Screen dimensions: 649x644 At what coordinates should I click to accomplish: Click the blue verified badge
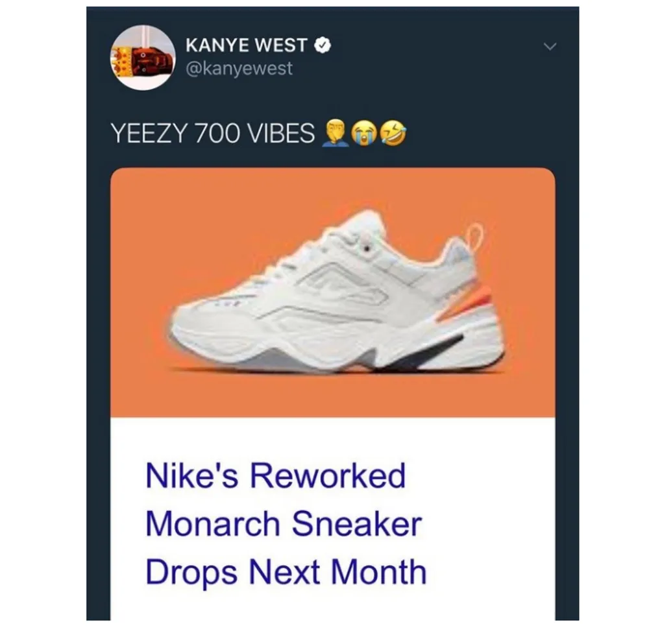pos(323,45)
